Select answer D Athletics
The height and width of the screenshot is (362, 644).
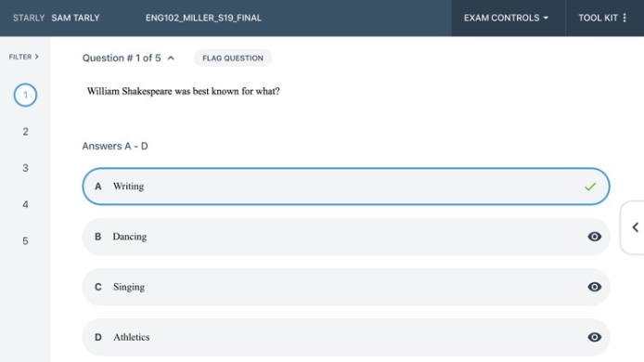point(346,337)
